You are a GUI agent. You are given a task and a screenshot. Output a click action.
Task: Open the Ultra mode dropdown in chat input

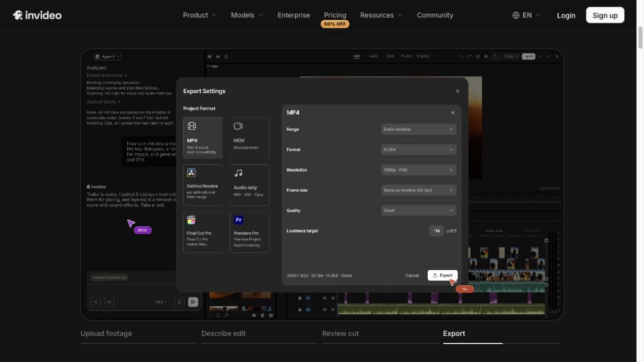[x=161, y=302]
